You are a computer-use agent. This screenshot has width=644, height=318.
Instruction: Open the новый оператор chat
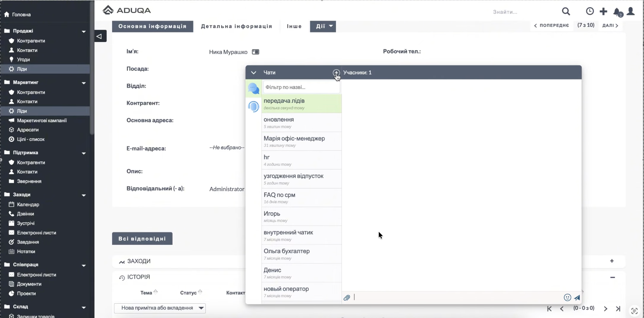pyautogui.click(x=301, y=291)
